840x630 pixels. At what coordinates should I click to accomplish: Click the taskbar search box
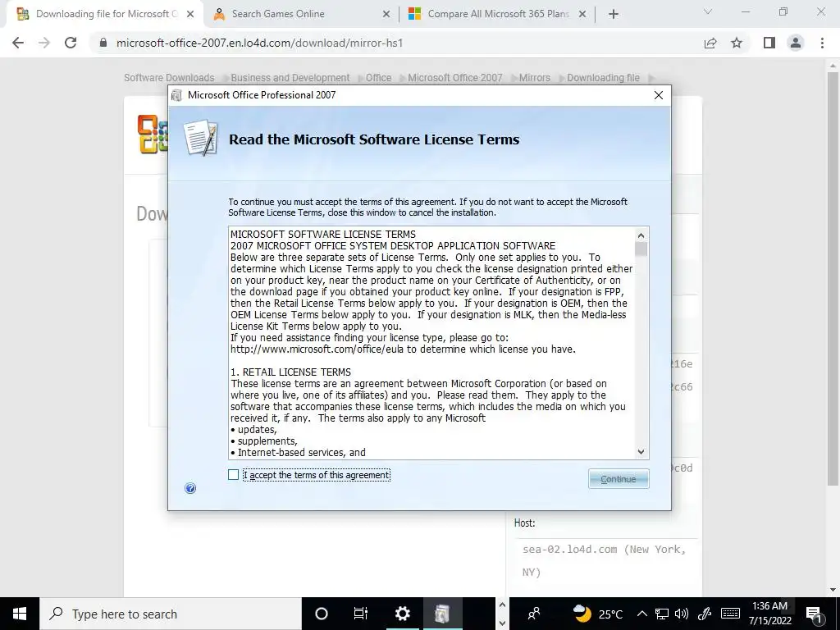point(171,614)
